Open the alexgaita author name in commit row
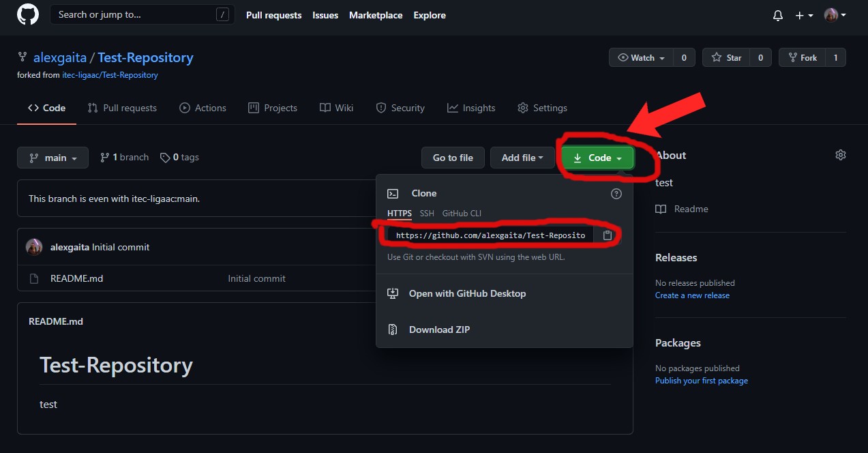868x453 pixels. pyautogui.click(x=70, y=247)
